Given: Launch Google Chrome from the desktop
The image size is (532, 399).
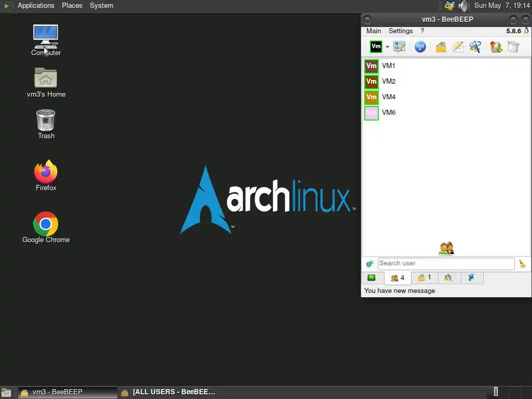Looking at the screenshot, I should (46, 228).
